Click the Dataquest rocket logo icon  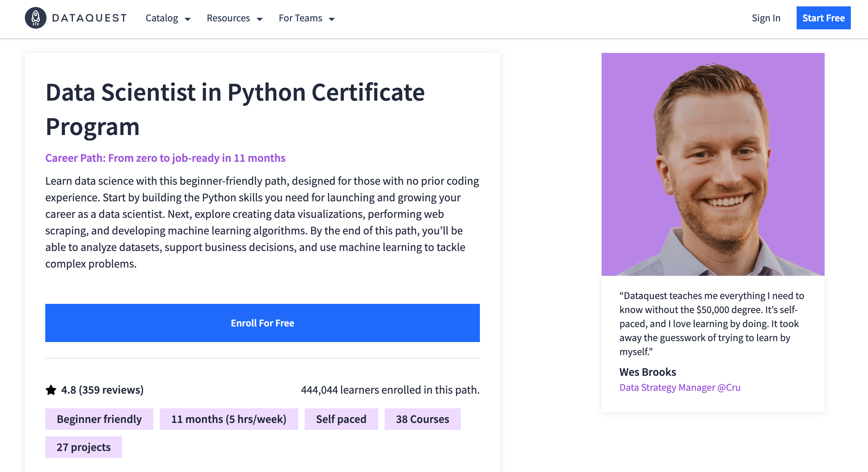pos(35,18)
